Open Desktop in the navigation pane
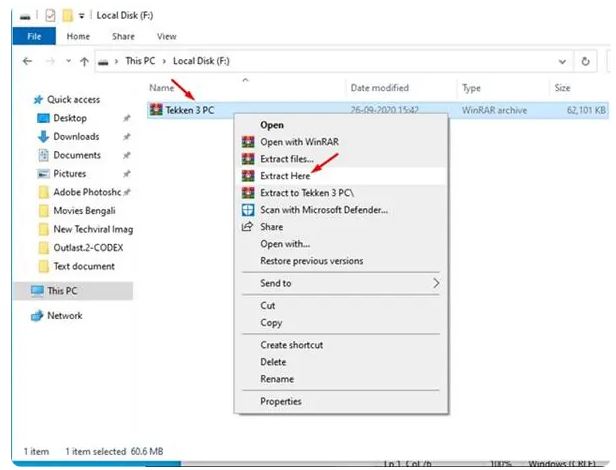This screenshot has height=470, width=616. [70, 118]
